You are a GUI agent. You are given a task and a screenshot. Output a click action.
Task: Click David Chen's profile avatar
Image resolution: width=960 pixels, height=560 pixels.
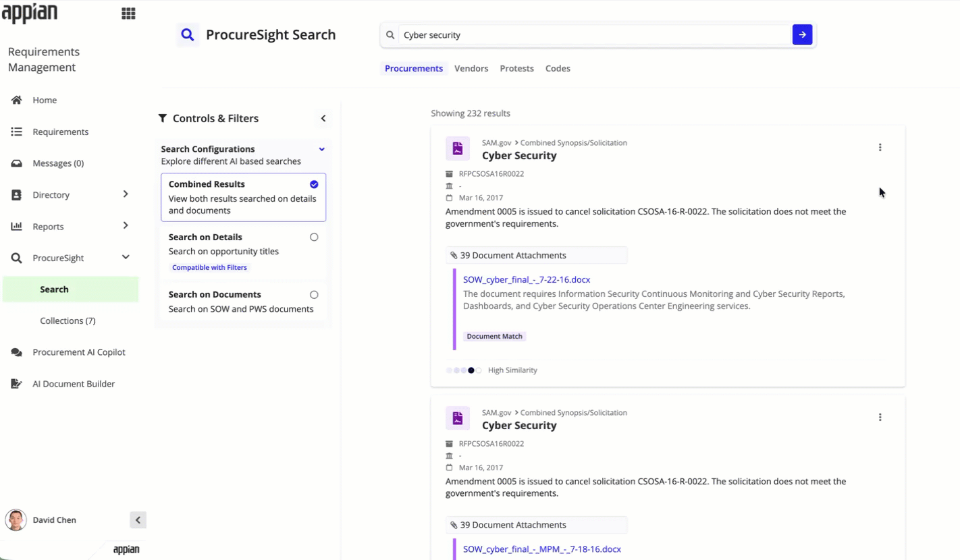16,520
